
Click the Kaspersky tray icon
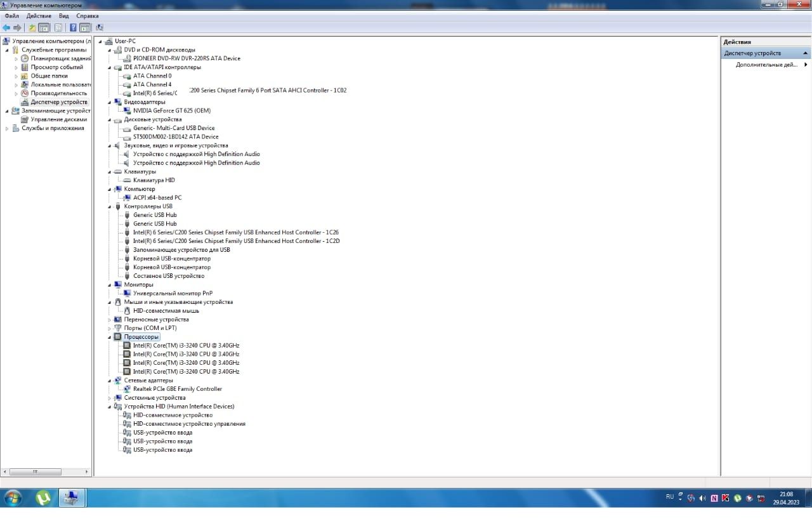[726, 498]
